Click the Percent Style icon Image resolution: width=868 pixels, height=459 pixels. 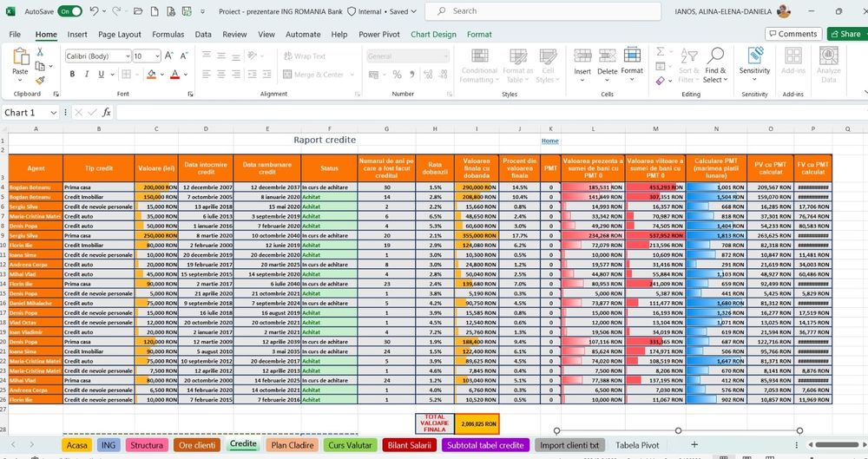click(x=397, y=75)
